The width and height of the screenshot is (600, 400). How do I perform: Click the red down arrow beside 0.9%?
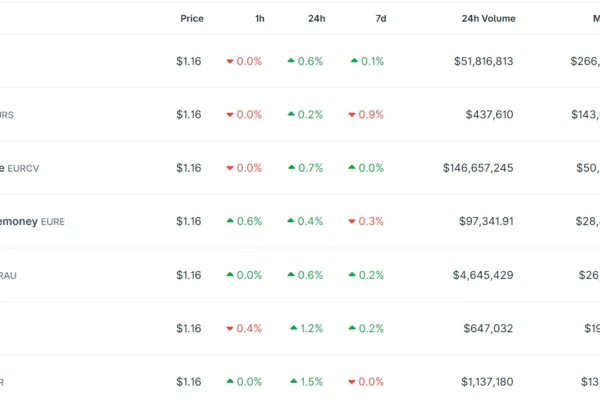click(x=351, y=115)
